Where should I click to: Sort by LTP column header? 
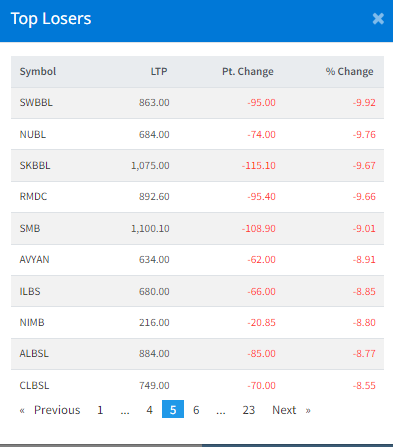coord(159,71)
